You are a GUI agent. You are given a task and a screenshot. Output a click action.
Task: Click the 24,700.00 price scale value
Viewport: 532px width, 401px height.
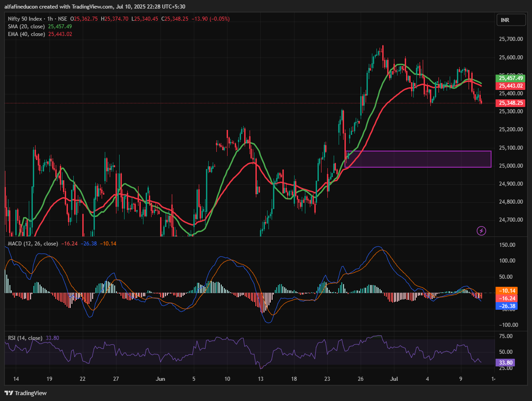[510, 219]
